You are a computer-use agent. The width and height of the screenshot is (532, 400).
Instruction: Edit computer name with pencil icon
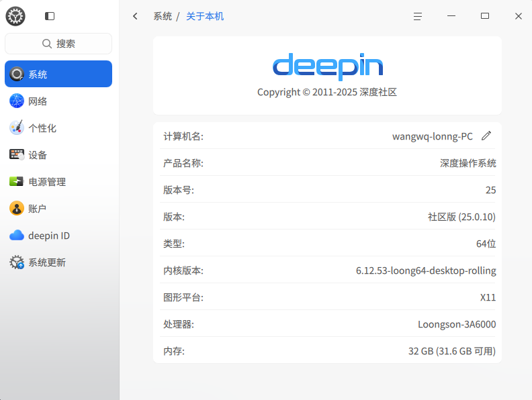click(x=486, y=136)
